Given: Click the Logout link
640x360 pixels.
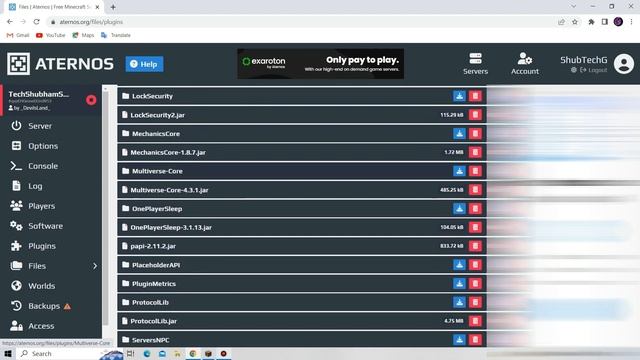Looking at the screenshot, I should 593,70.
